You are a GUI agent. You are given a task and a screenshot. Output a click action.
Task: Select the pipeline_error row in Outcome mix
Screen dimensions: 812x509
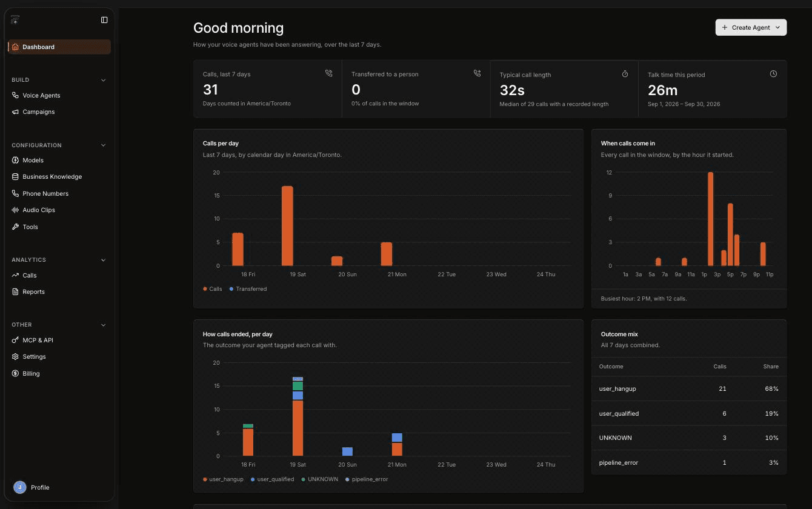[x=689, y=462]
